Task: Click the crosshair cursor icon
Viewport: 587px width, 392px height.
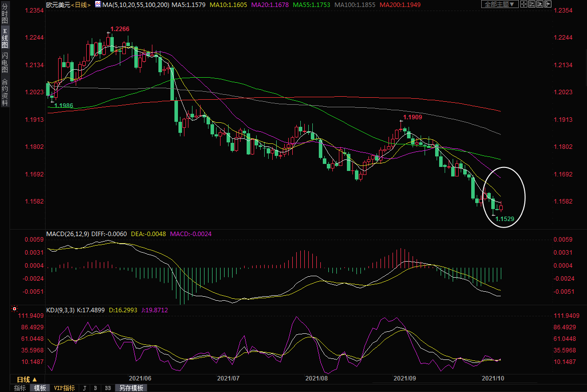Action: click(x=523, y=5)
